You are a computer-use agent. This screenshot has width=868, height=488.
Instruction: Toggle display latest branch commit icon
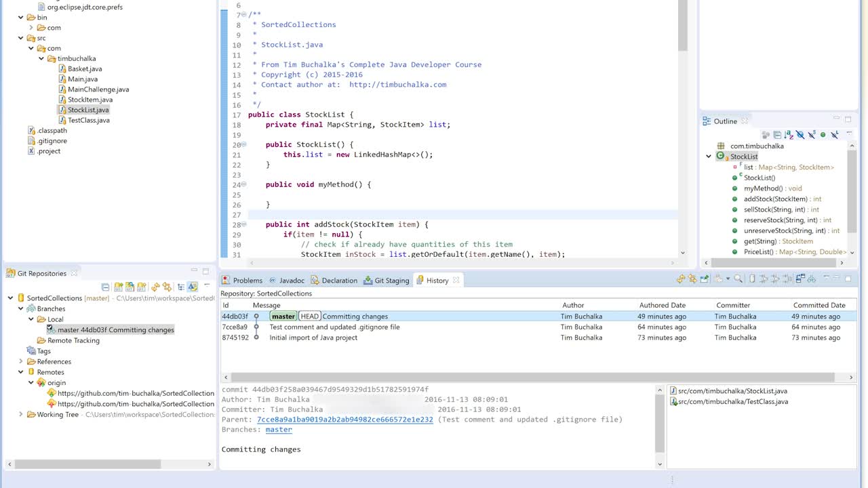tap(192, 287)
